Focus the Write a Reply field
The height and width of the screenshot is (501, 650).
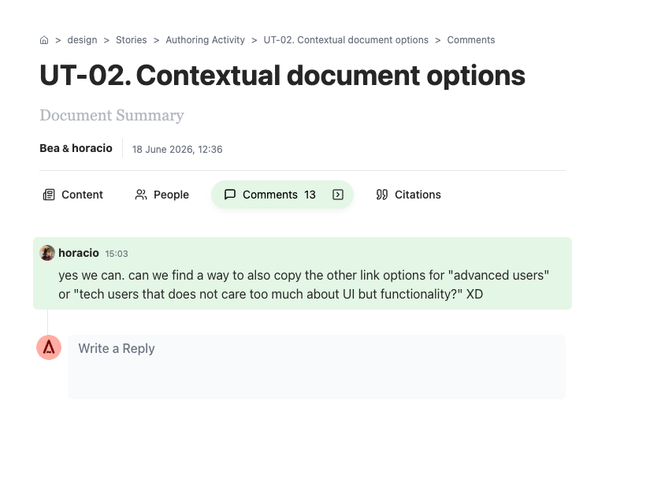point(317,367)
